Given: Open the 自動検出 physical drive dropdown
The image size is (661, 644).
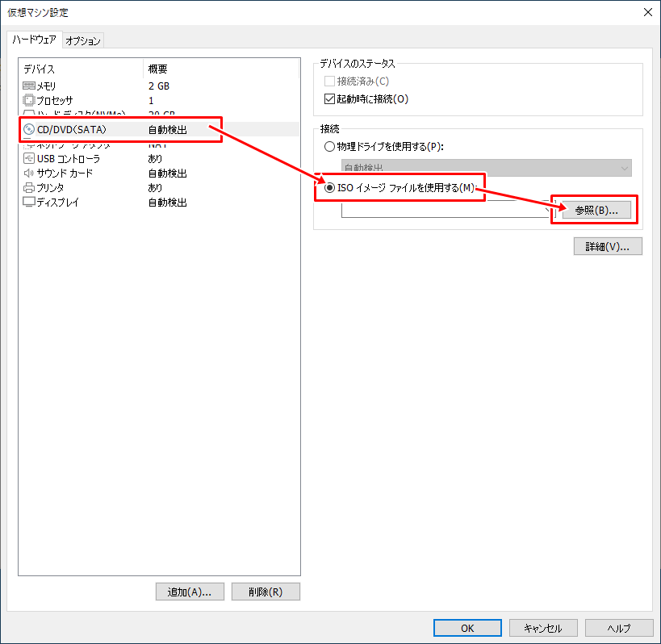Looking at the screenshot, I should click(x=486, y=168).
